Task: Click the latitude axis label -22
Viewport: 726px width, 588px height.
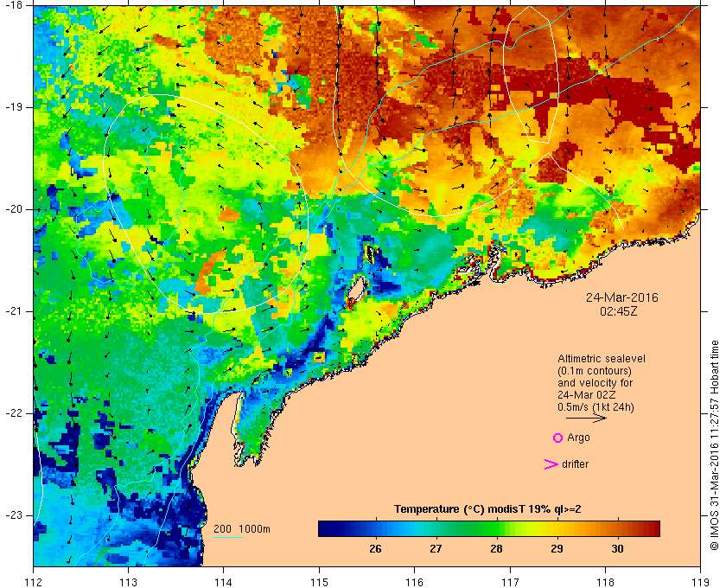Action: point(13,413)
